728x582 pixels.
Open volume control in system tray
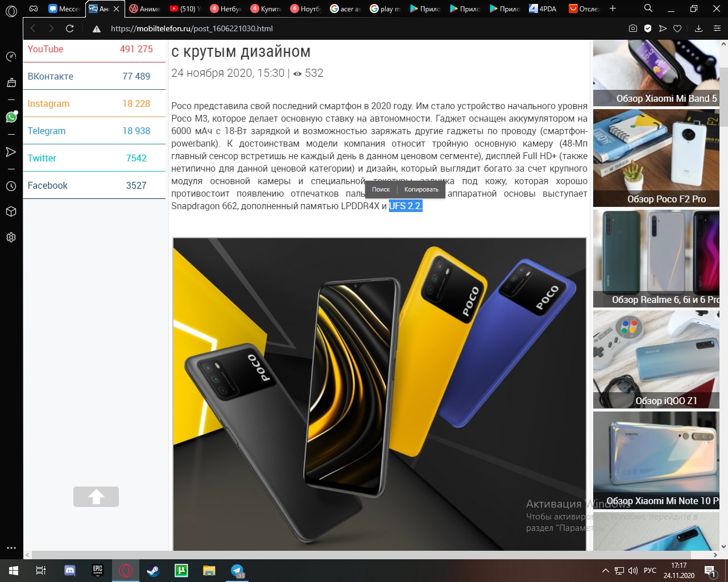pyautogui.click(x=632, y=571)
